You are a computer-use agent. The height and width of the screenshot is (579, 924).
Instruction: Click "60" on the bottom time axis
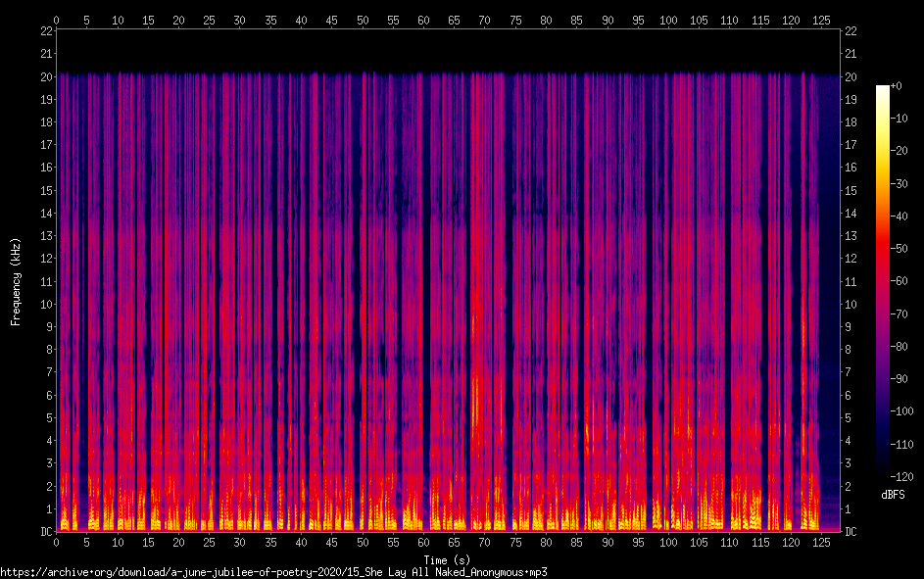[x=423, y=543]
